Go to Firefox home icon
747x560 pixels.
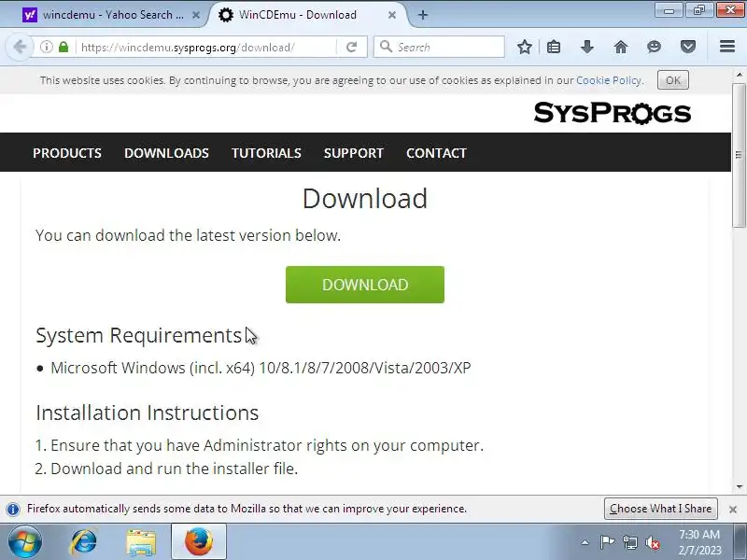point(621,48)
